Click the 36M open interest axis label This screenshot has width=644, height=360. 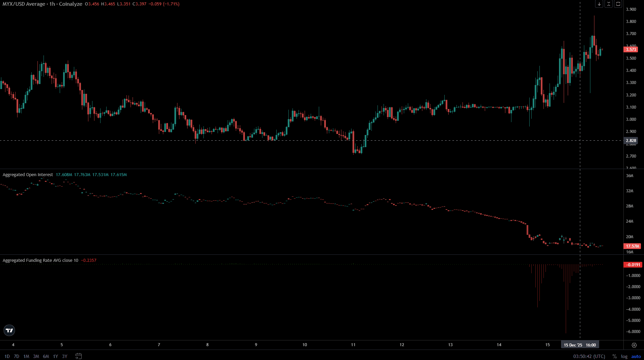click(x=630, y=176)
